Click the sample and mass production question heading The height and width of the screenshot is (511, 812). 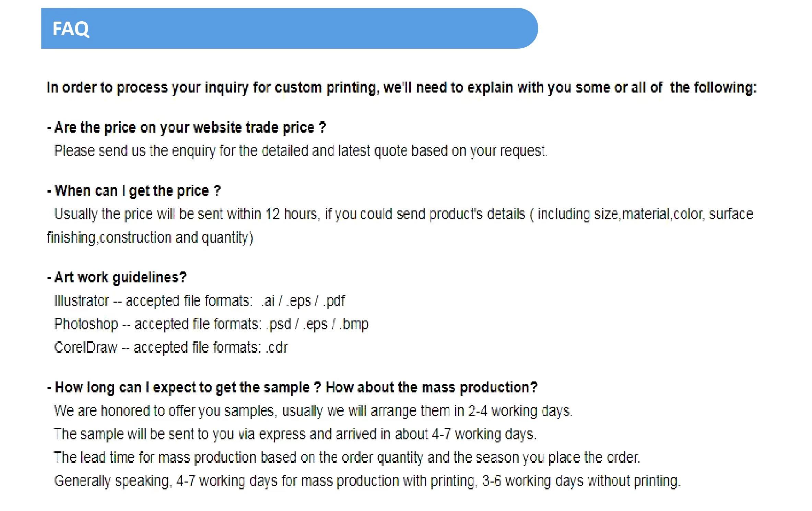pos(292,387)
